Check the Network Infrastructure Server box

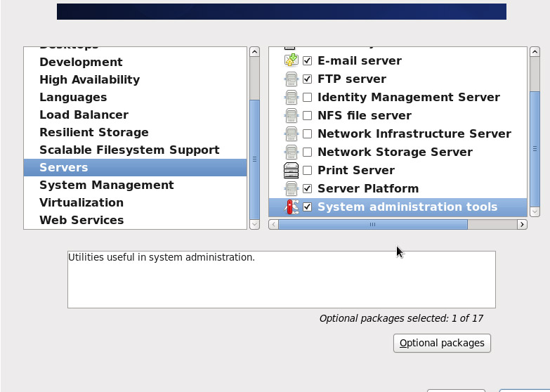(307, 133)
